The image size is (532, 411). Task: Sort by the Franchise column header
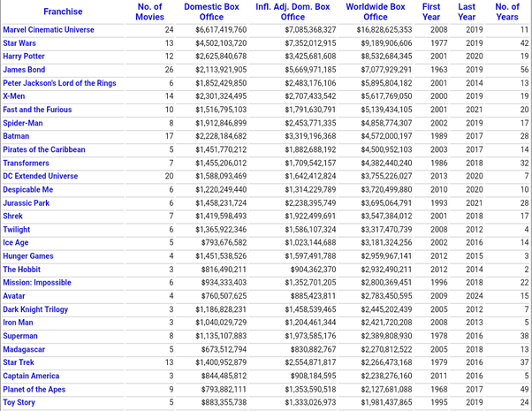tap(63, 11)
